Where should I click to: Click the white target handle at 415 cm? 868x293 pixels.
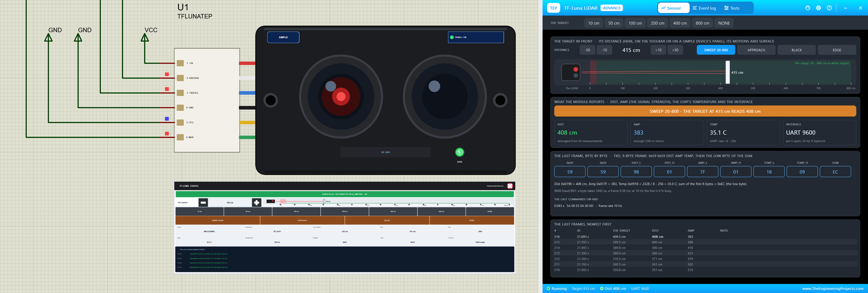pyautogui.click(x=728, y=72)
